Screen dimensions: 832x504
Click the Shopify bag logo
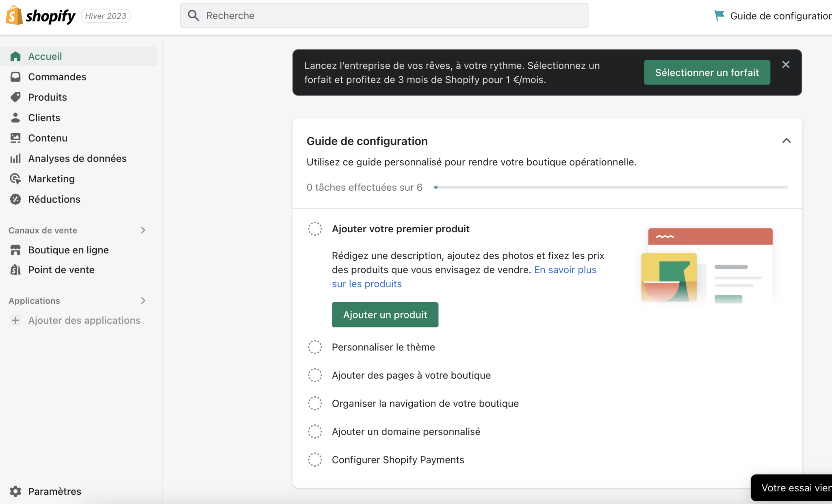click(14, 16)
